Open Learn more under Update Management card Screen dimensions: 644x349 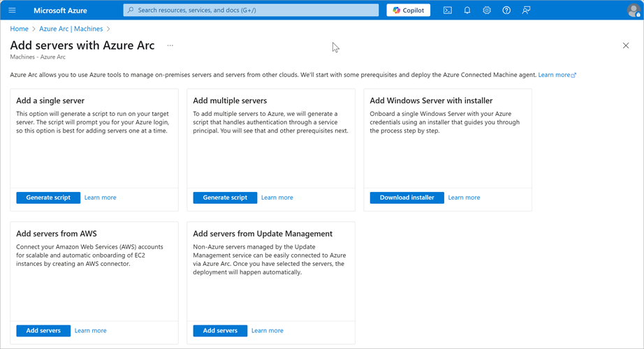268,331
